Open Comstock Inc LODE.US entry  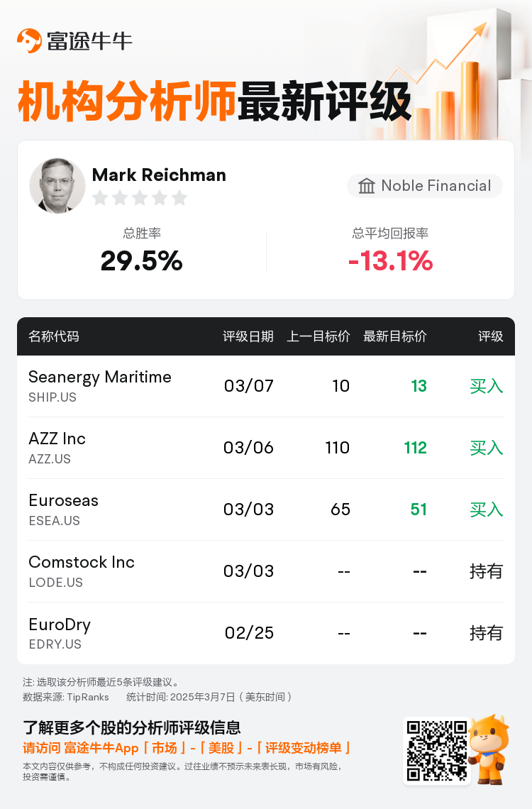[x=265, y=571]
